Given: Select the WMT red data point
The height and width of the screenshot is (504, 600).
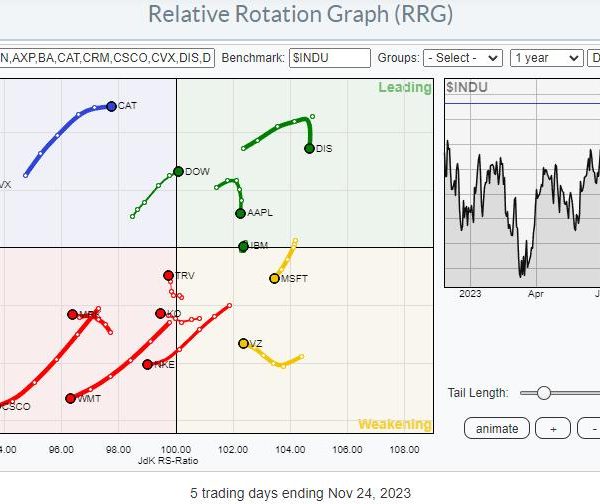Looking at the screenshot, I should 70,398.
